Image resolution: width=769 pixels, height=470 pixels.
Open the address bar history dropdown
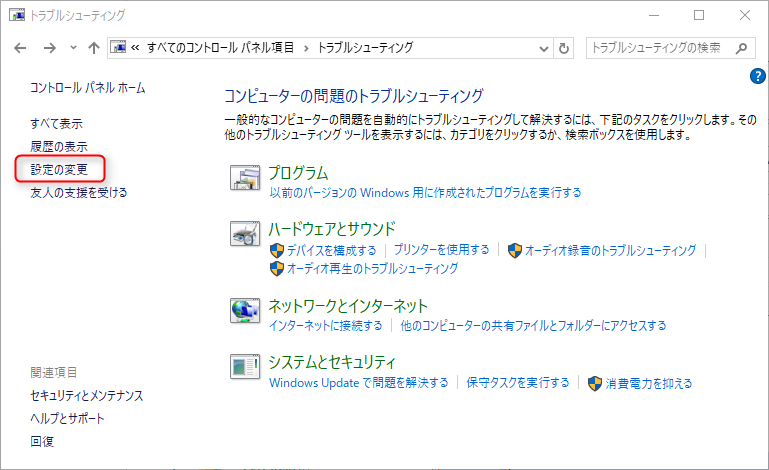(543, 48)
